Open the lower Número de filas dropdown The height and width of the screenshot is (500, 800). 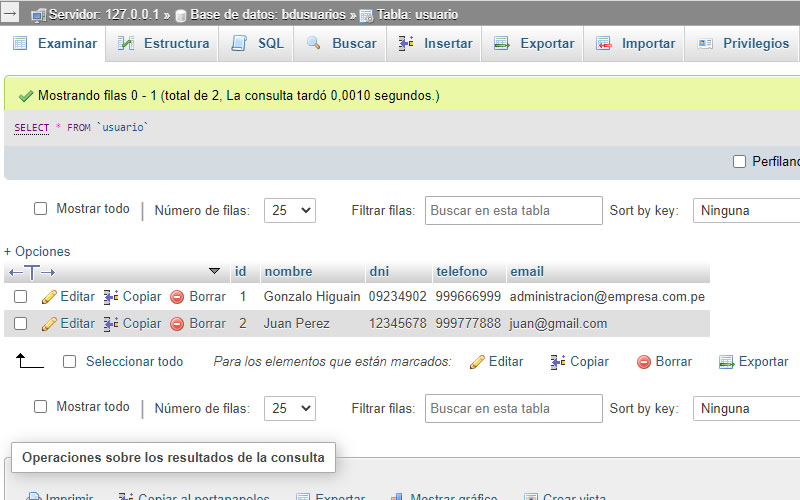tap(290, 408)
